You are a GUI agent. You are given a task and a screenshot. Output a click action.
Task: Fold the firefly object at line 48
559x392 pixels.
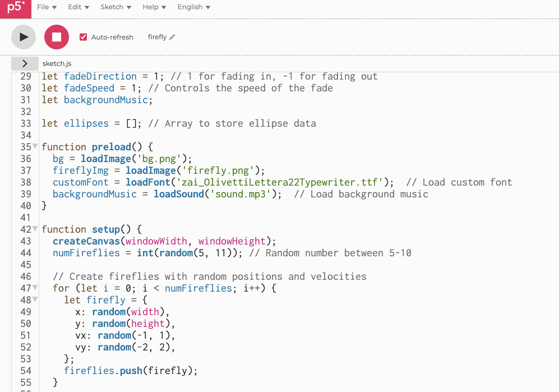(35, 299)
